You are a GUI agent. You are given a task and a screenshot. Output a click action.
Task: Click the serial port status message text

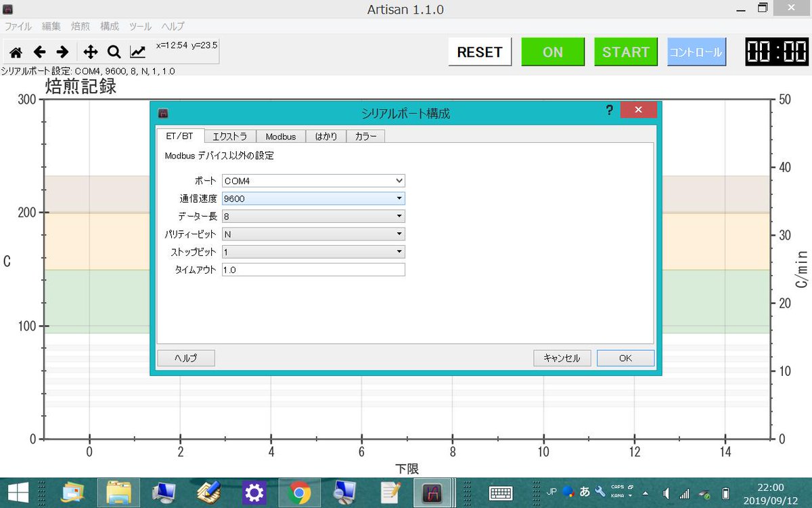pyautogui.click(x=88, y=71)
